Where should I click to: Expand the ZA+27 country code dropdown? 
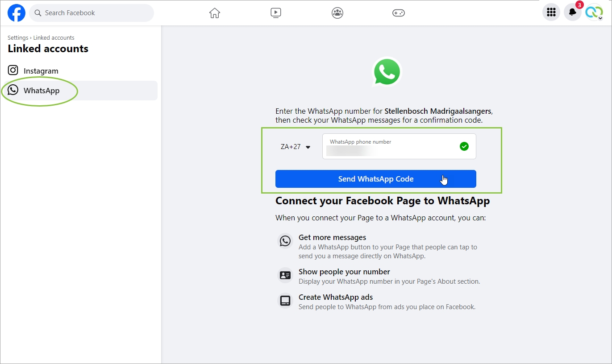[x=295, y=147]
